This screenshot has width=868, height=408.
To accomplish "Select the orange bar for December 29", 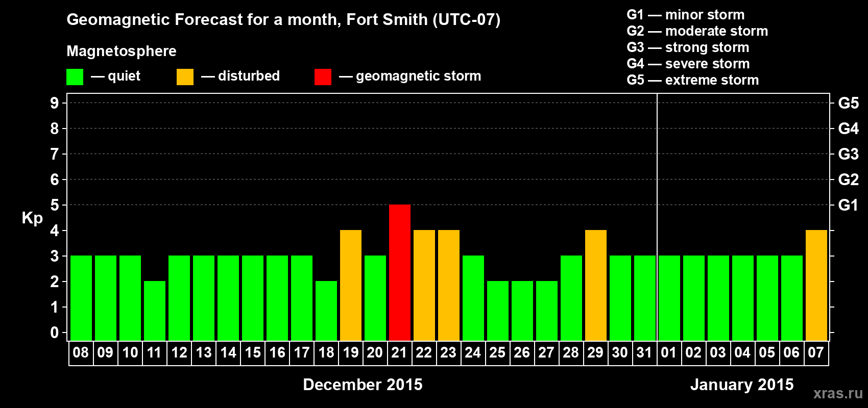I will (x=596, y=285).
